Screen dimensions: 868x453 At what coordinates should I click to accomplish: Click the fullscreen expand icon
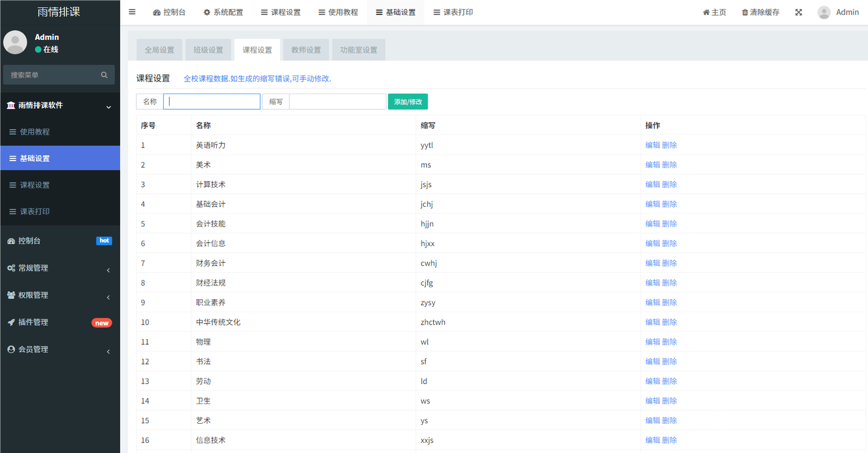(799, 13)
